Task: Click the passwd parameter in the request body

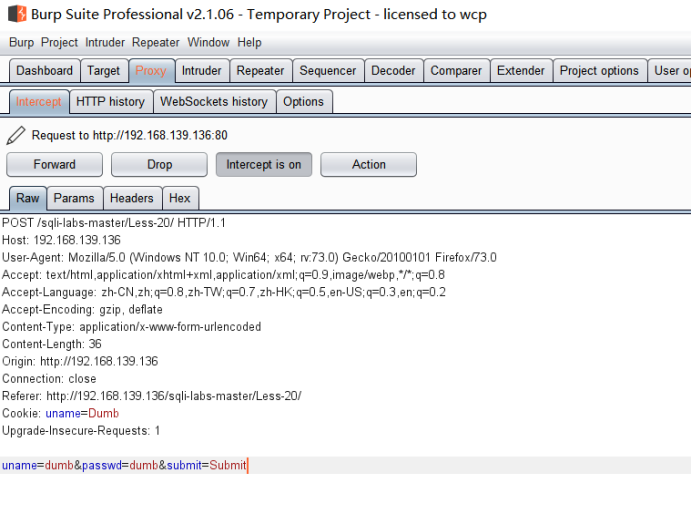Action: (102, 465)
